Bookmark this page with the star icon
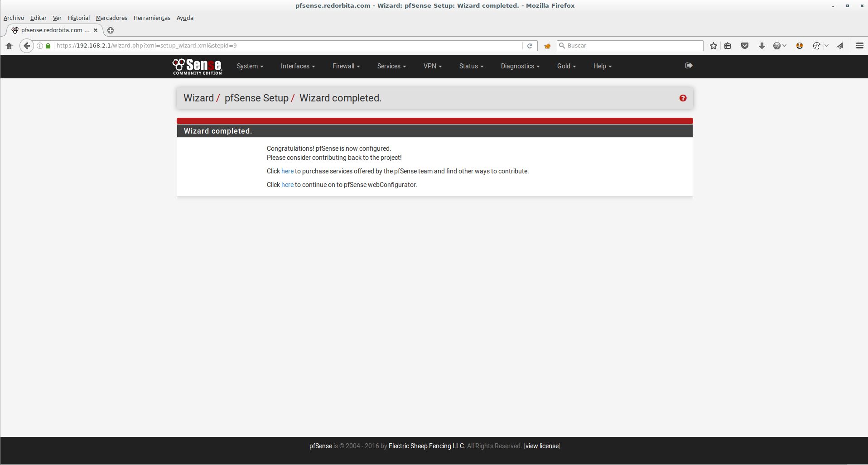Image resolution: width=868 pixels, height=465 pixels. [x=714, y=46]
